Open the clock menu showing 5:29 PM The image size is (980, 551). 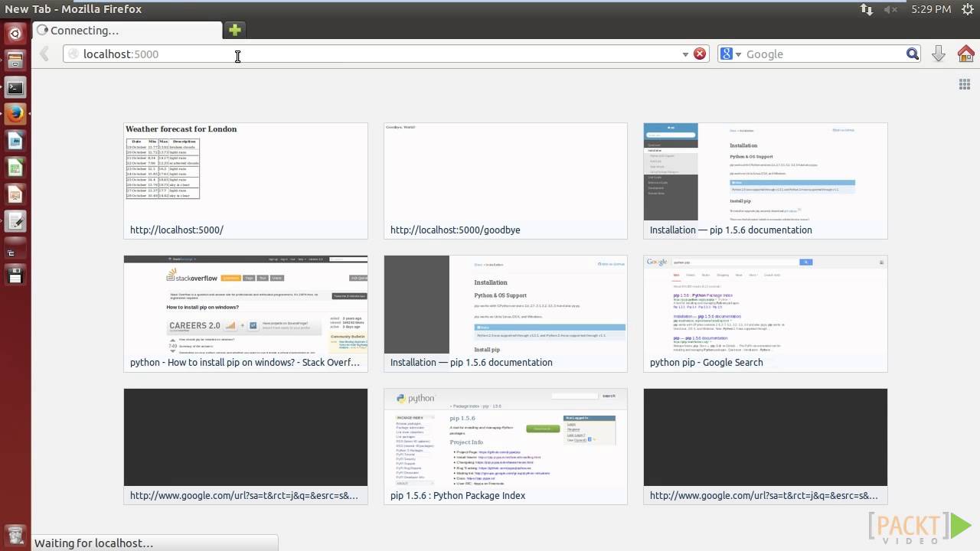tap(931, 9)
